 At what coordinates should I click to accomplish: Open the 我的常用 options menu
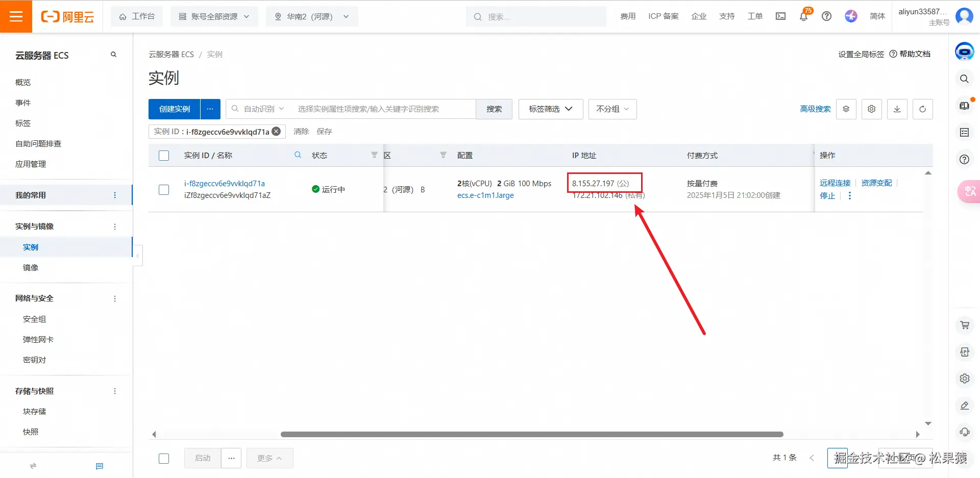coord(115,195)
